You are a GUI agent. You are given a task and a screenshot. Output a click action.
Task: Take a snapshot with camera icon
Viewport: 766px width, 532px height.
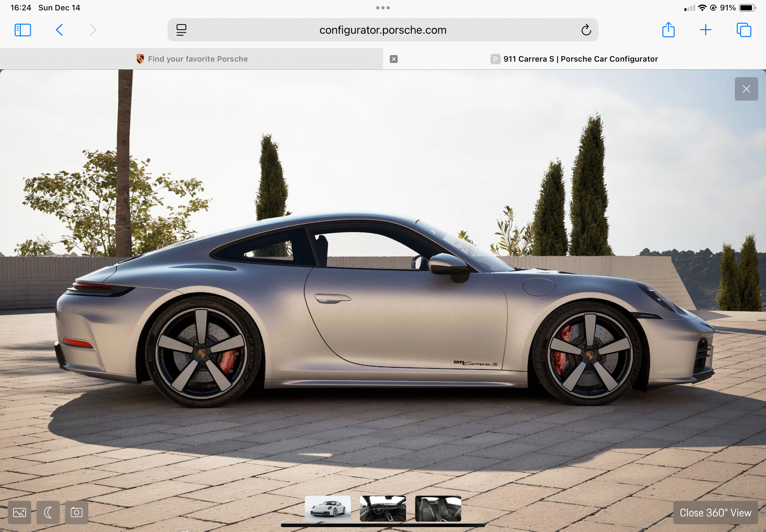[77, 512]
